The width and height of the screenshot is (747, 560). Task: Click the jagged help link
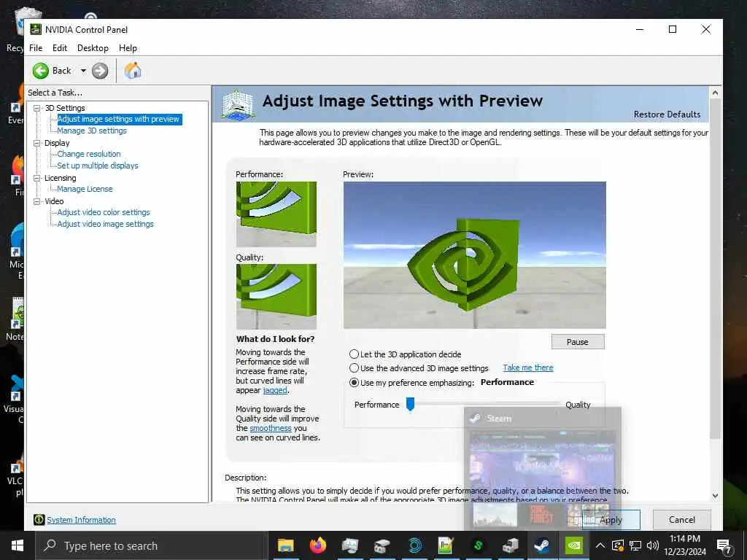click(275, 390)
